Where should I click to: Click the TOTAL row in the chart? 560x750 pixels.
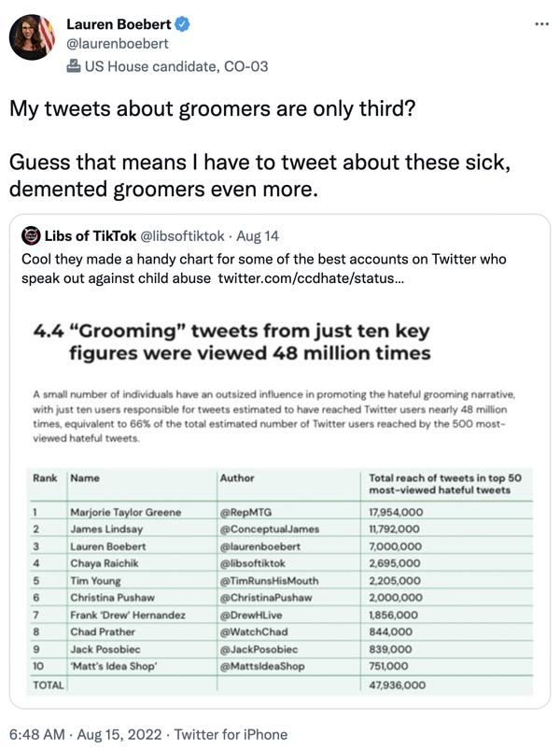coord(280,685)
